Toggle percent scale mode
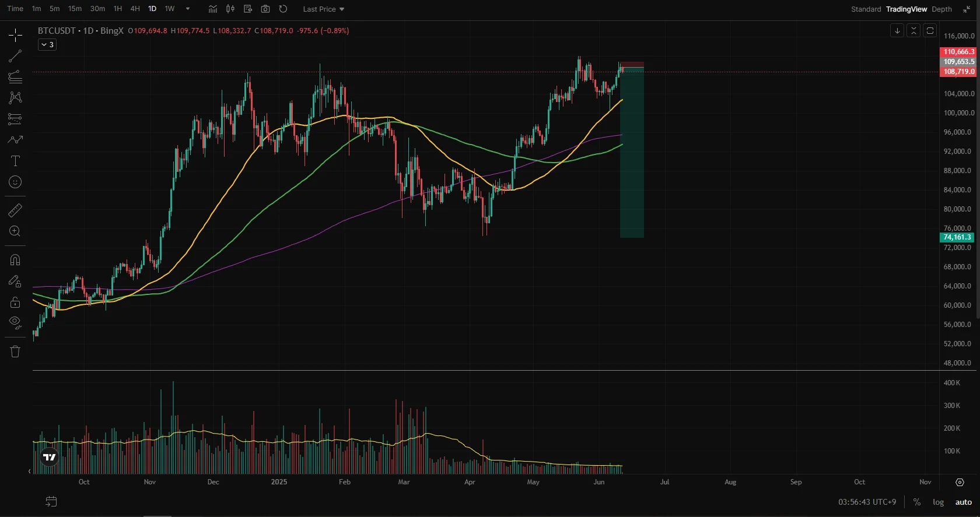Viewport: 980px width, 517px height. tap(917, 502)
